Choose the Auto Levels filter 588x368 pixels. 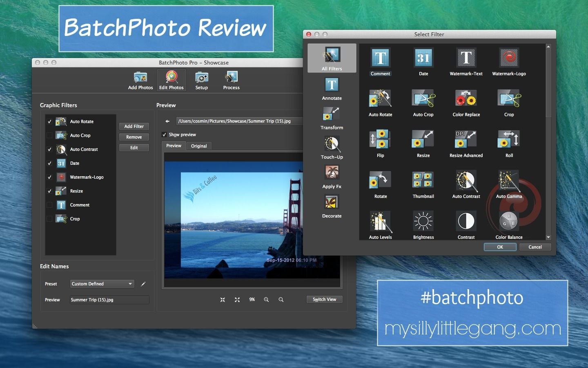coord(381,225)
